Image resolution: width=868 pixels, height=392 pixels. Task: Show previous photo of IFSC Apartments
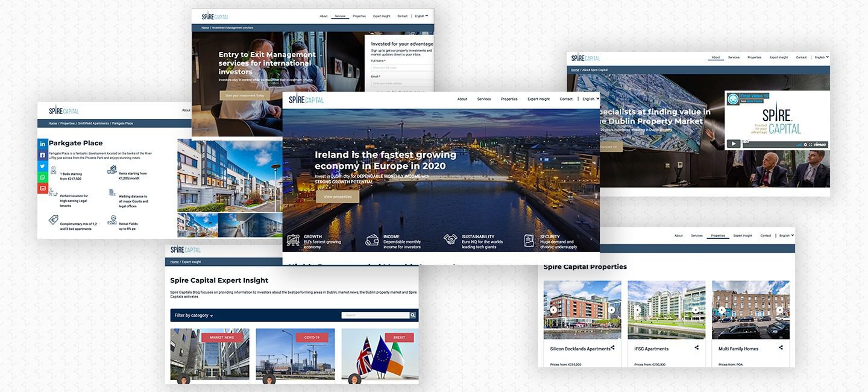pyautogui.click(x=637, y=310)
